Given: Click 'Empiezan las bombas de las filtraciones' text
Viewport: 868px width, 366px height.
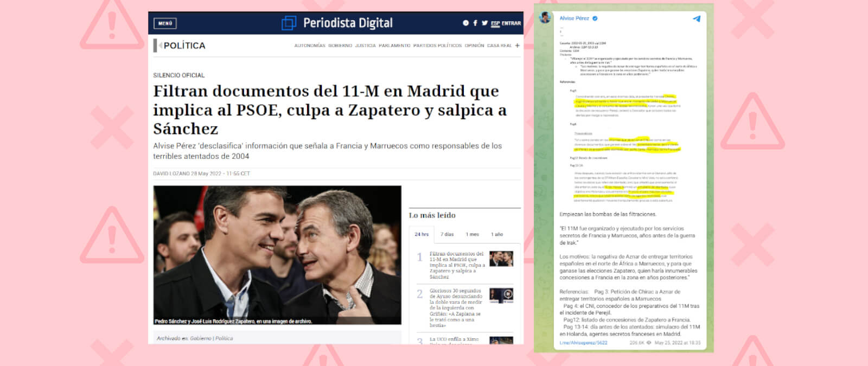Looking at the screenshot, I should click(x=608, y=215).
